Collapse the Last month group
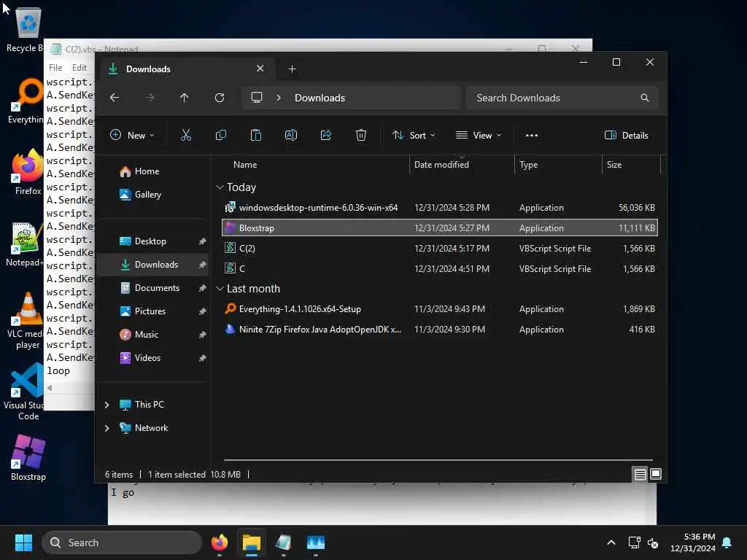747x560 pixels. (220, 289)
